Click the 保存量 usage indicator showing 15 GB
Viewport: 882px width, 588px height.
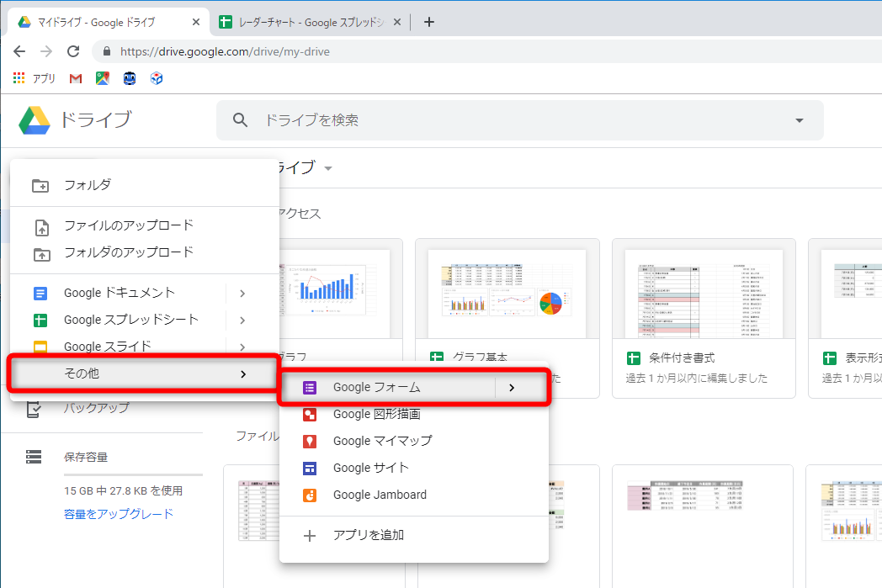click(124, 490)
